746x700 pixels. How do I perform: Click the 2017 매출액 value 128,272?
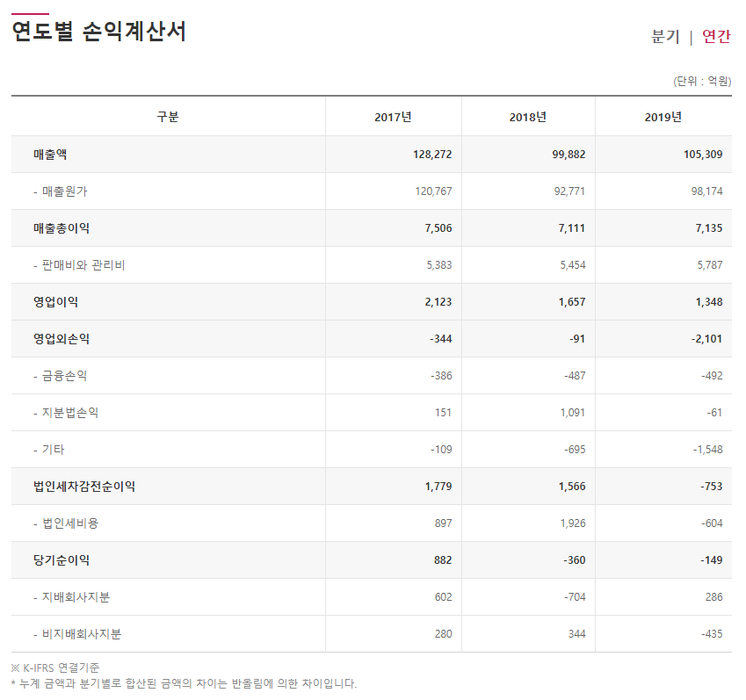(432, 154)
